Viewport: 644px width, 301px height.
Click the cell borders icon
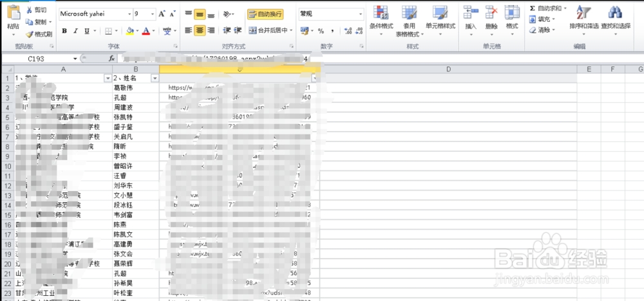108,31
